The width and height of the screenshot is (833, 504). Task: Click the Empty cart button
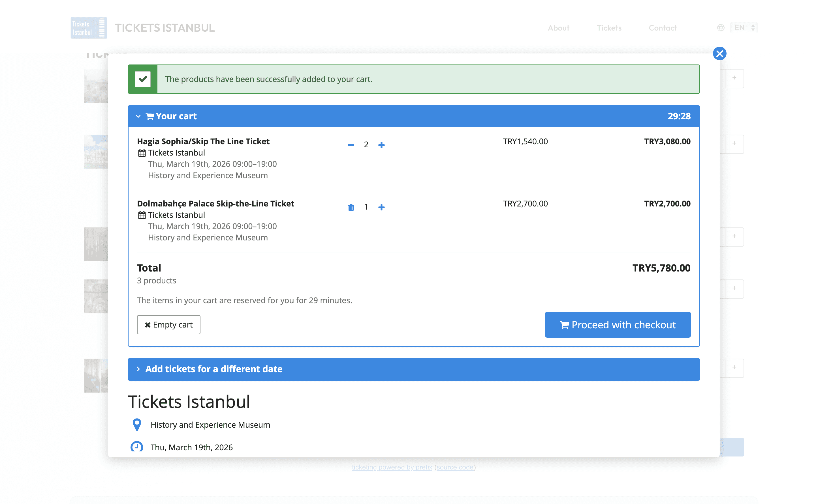pos(168,325)
